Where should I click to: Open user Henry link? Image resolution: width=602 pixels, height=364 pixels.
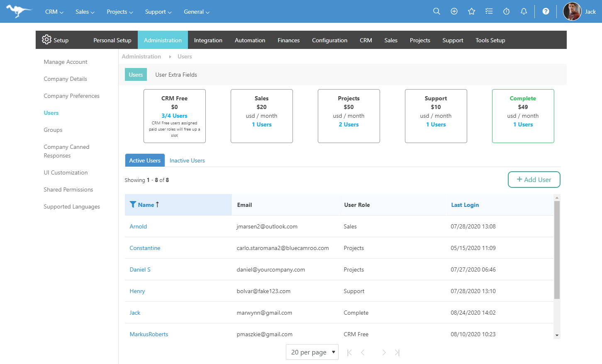click(x=137, y=291)
